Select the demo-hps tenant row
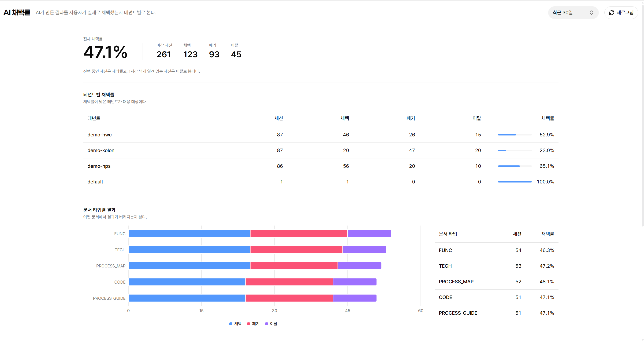Screen dimensions: 644x343 321,166
